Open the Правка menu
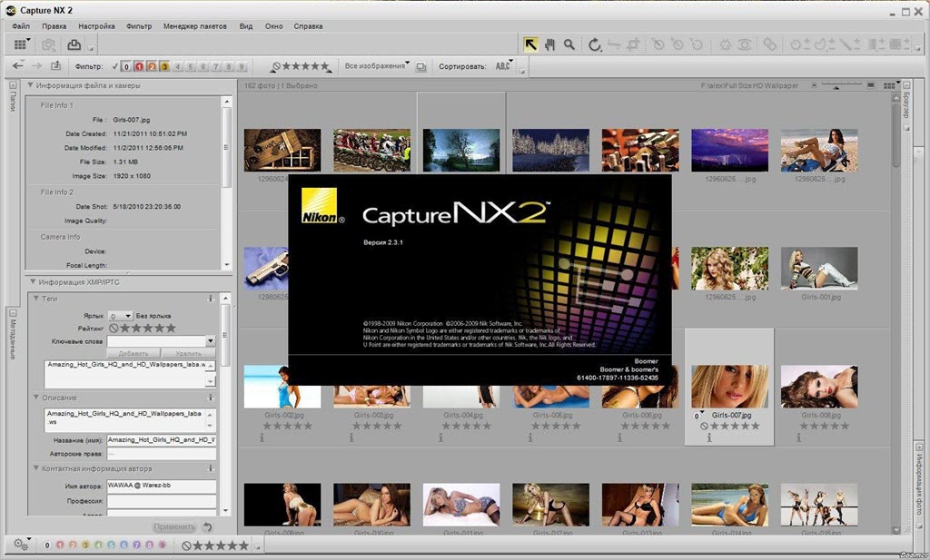 tap(54, 26)
